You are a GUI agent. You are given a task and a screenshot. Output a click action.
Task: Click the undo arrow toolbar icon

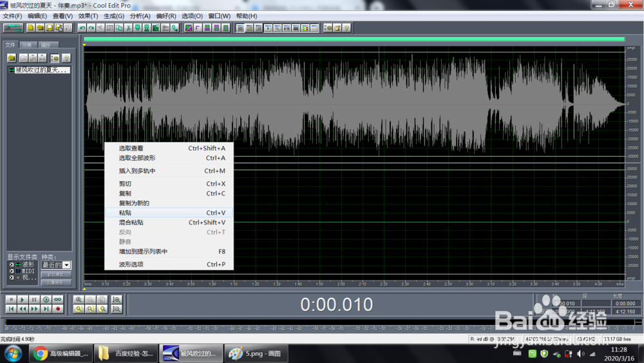pos(82,28)
